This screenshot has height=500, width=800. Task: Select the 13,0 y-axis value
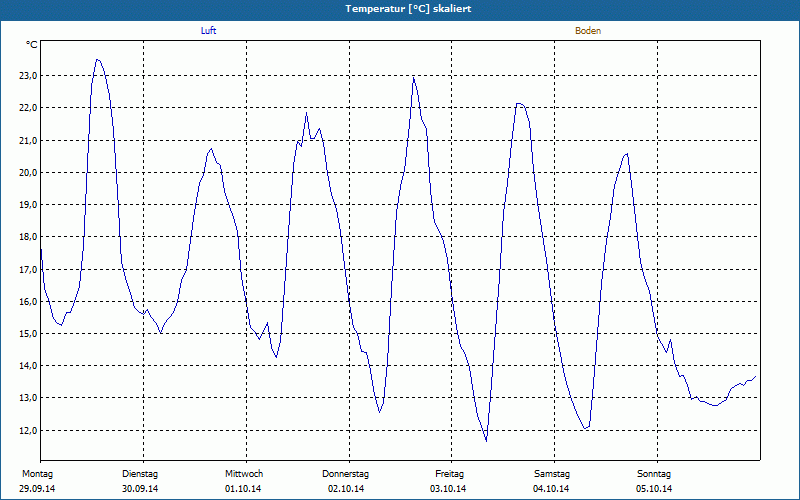click(x=28, y=398)
